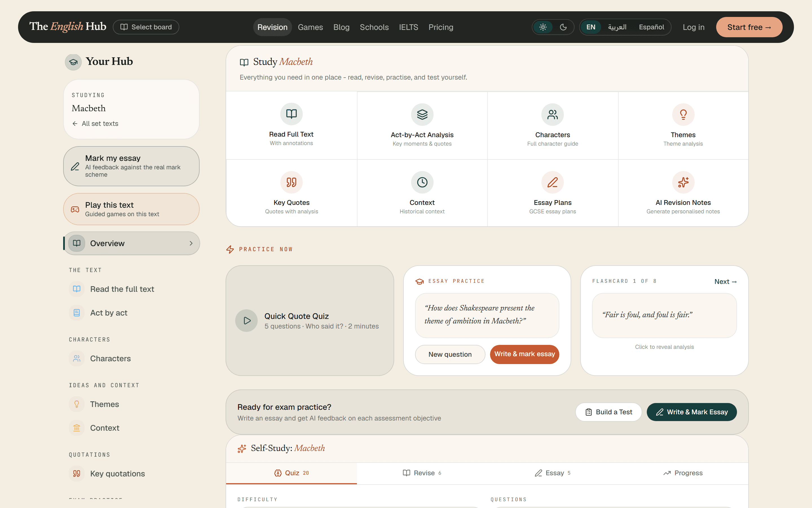This screenshot has height=508, width=812.
Task: Select Español language option
Action: coord(651,27)
